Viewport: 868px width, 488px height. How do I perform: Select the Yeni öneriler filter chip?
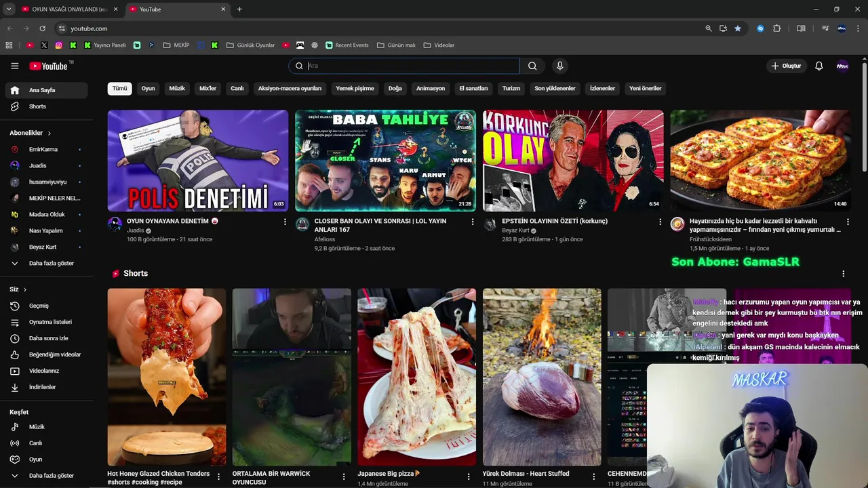click(x=645, y=88)
